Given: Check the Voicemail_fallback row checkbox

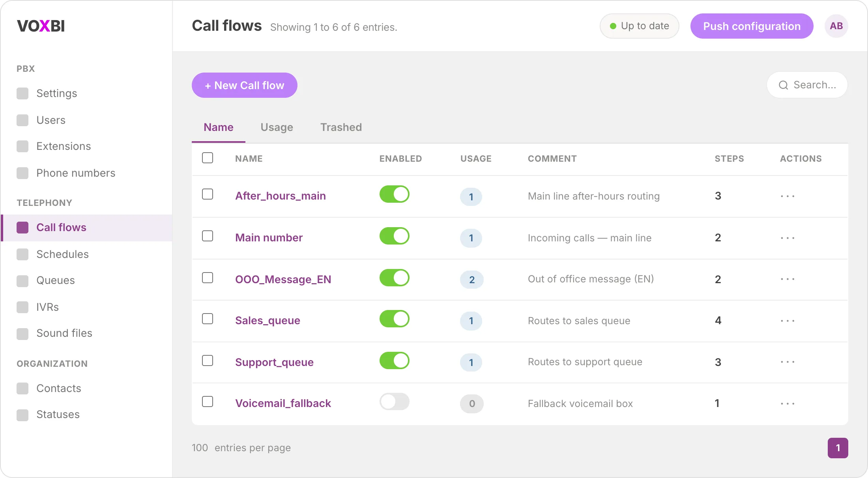Looking at the screenshot, I should (208, 401).
